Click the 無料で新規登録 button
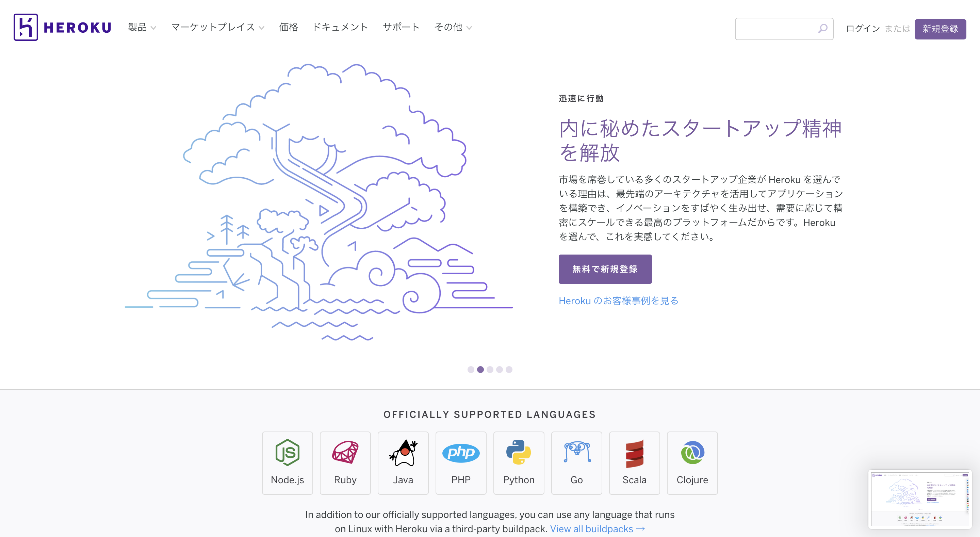The height and width of the screenshot is (537, 980). click(605, 269)
